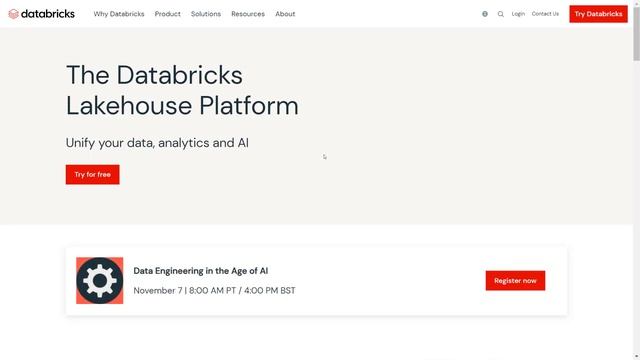640x360 pixels.
Task: Click the gear event thumbnail
Action: pyautogui.click(x=100, y=280)
